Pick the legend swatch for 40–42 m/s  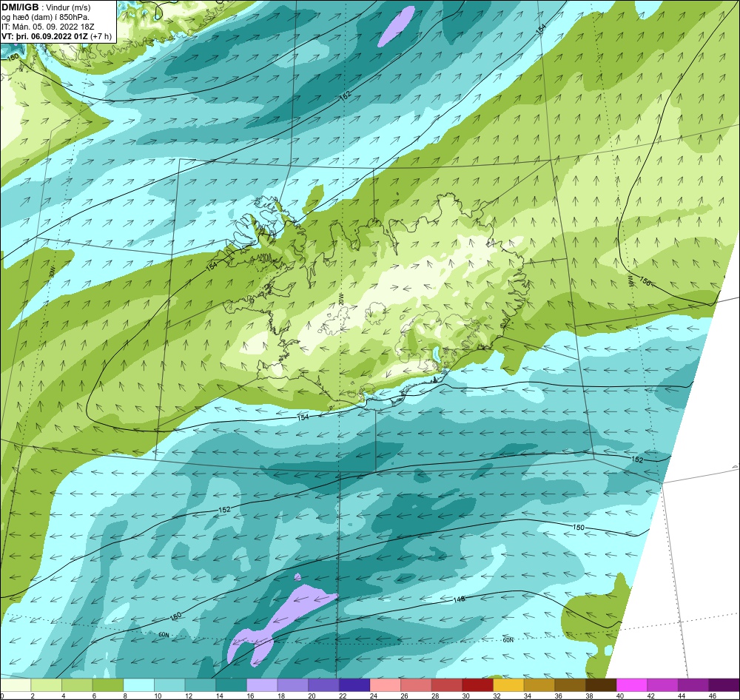click(x=632, y=685)
